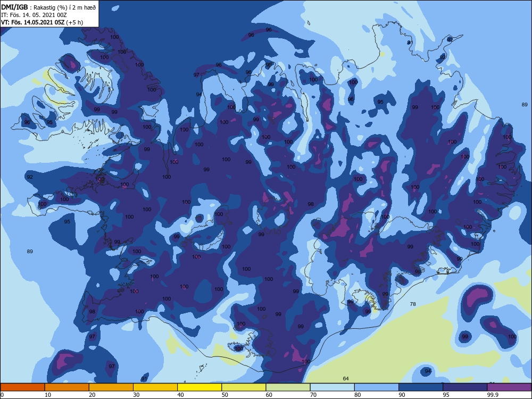
Task: Click the '90' label on the legend scale
Action: (x=402, y=395)
